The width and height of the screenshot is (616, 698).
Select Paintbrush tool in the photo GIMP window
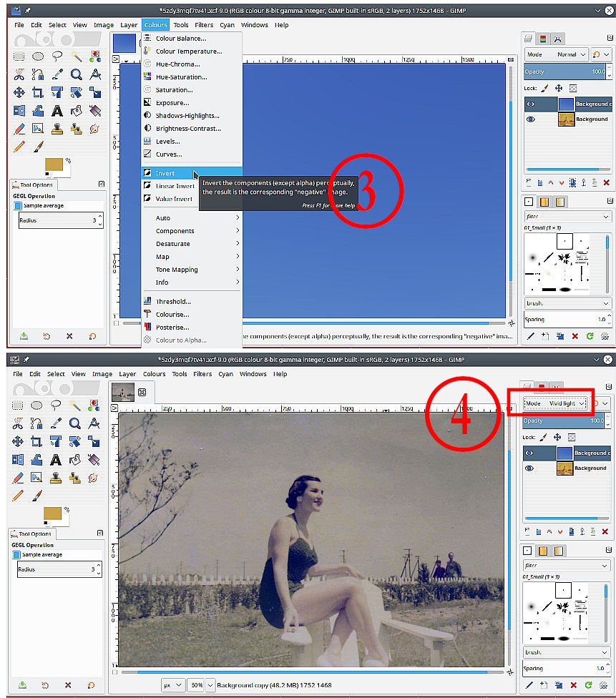coord(37,496)
